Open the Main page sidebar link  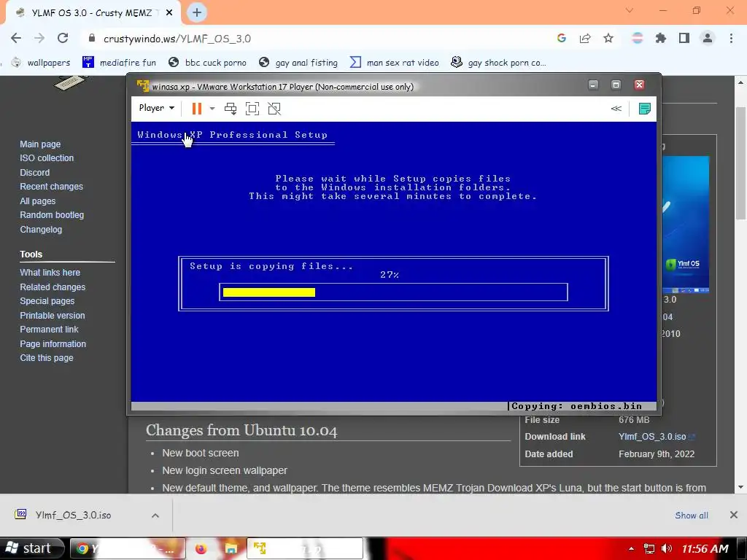click(40, 144)
